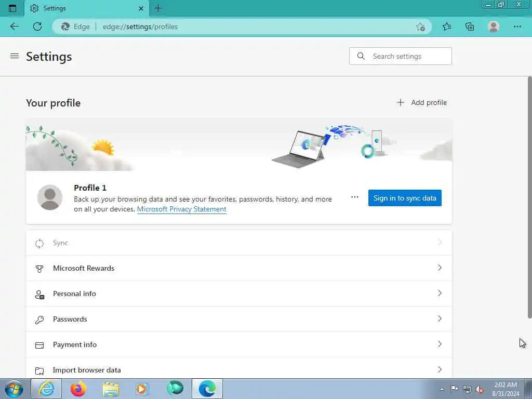The width and height of the screenshot is (532, 399).
Task: Click the Edge site identity badge
Action: click(76, 26)
